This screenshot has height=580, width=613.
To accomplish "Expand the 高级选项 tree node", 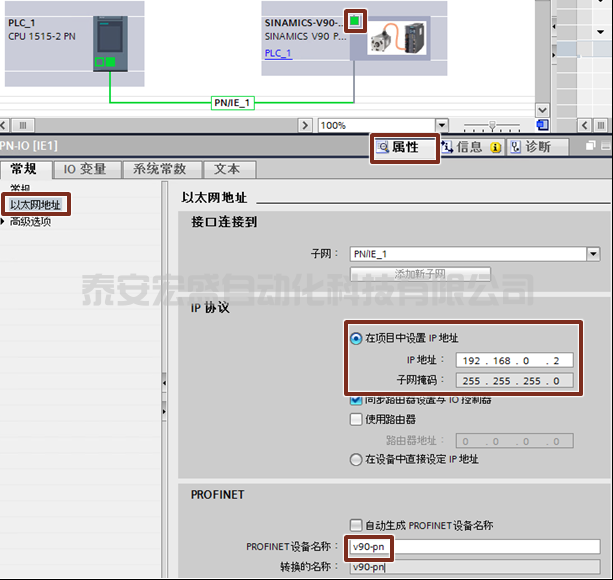I will [2, 222].
